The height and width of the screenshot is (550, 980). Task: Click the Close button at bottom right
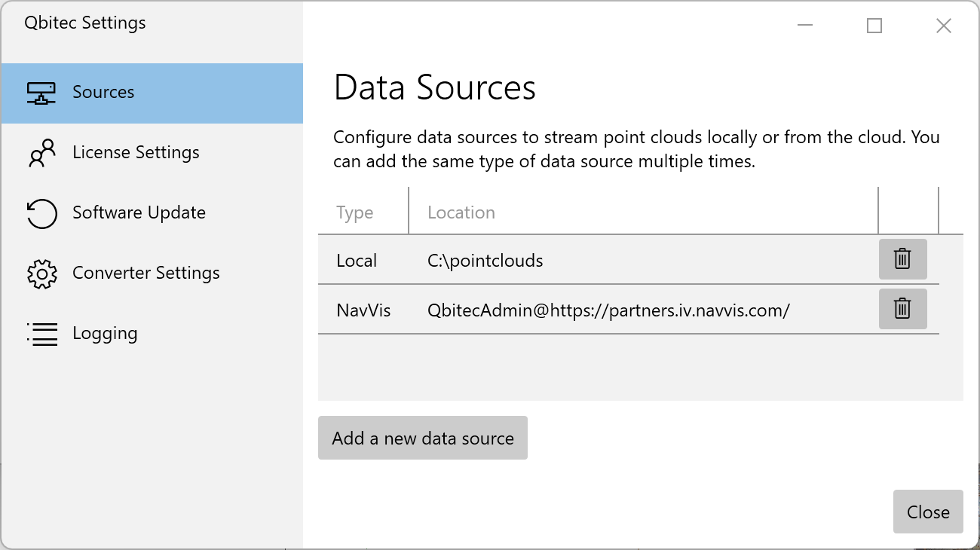coord(927,512)
